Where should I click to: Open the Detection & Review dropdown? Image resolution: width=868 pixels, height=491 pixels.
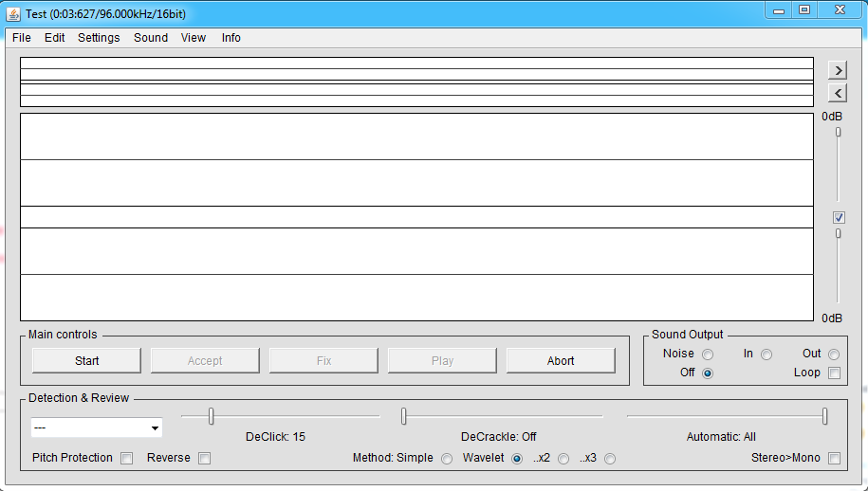click(97, 428)
